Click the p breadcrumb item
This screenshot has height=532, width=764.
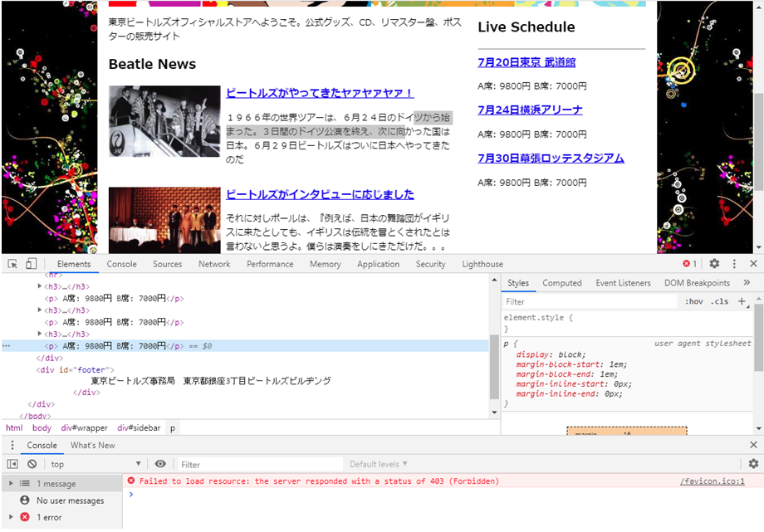(x=173, y=427)
